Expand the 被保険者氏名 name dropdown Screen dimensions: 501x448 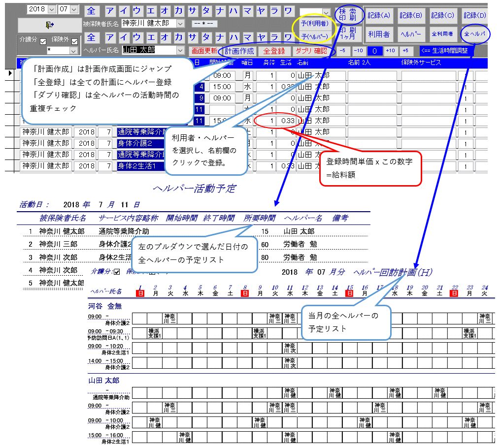(180, 23)
